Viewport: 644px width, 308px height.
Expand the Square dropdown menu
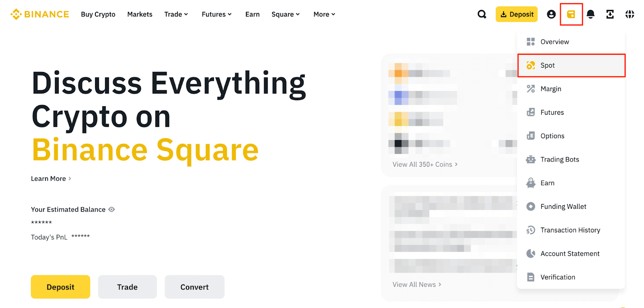285,14
